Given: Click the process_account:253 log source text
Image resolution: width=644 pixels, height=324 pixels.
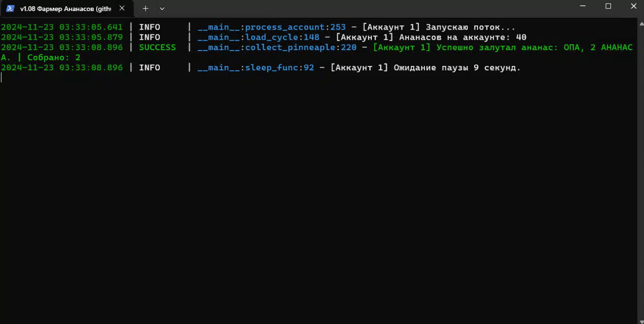Looking at the screenshot, I should tap(295, 27).
